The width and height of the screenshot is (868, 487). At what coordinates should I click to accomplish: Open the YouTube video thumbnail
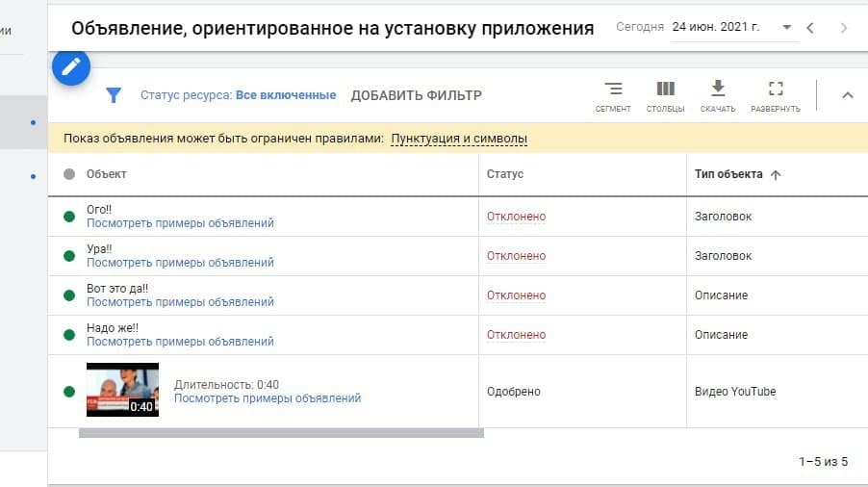[x=122, y=390]
